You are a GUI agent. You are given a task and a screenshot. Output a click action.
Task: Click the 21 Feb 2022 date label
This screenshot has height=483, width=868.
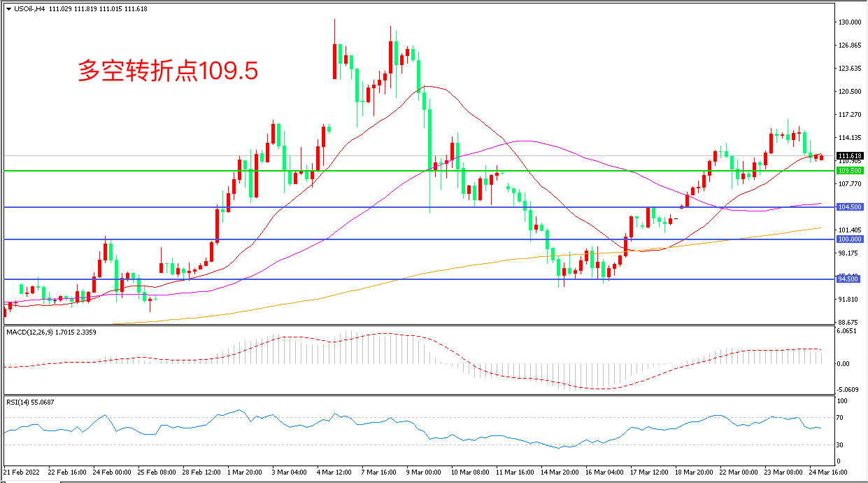tap(22, 472)
